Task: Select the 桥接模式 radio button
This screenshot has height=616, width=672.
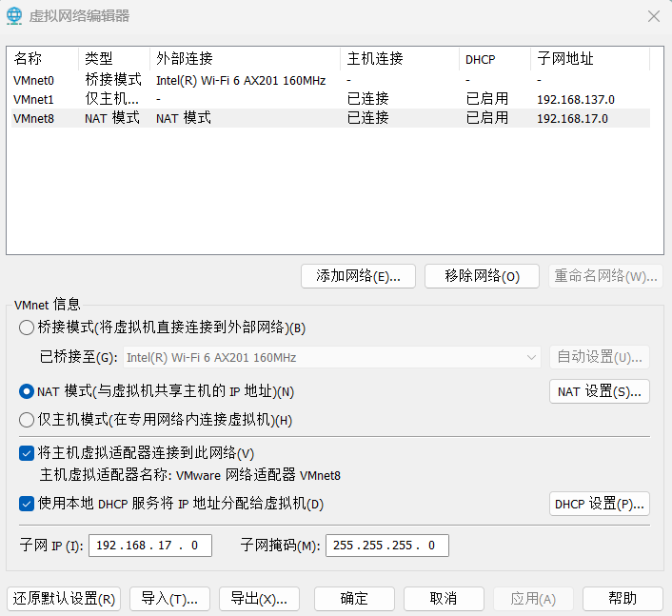Action: pos(27,328)
